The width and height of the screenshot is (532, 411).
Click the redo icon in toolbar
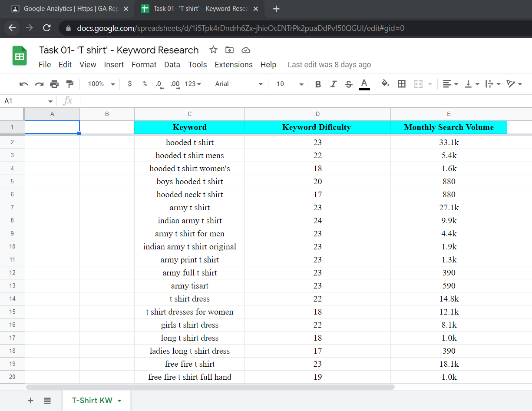point(39,84)
